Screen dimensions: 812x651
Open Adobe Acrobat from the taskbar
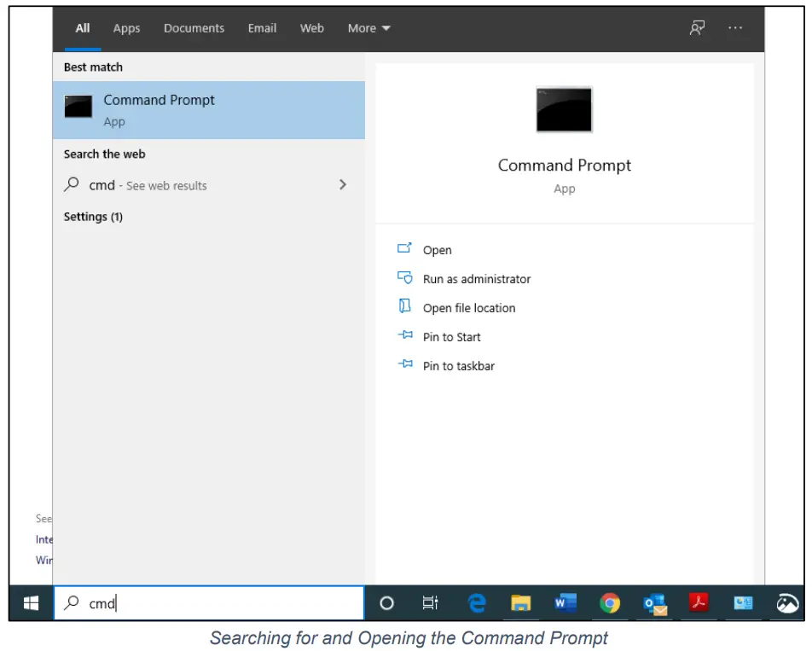699,602
